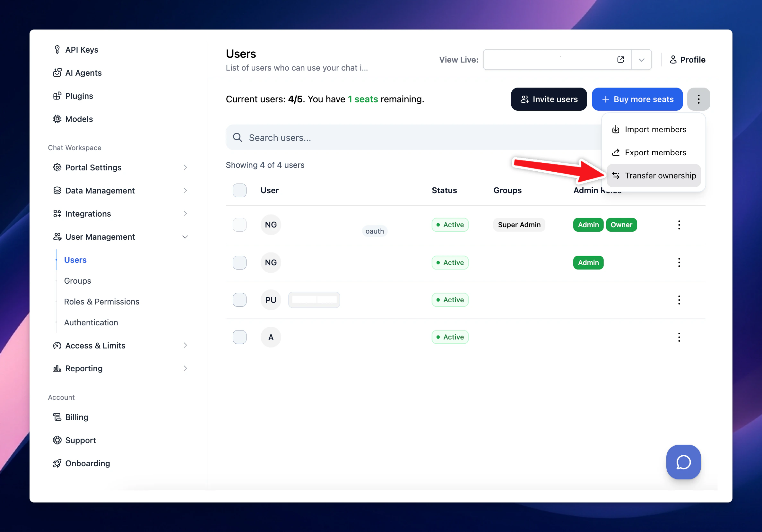Click Active status of user A
Screen dimensions: 762x532
pos(450,337)
